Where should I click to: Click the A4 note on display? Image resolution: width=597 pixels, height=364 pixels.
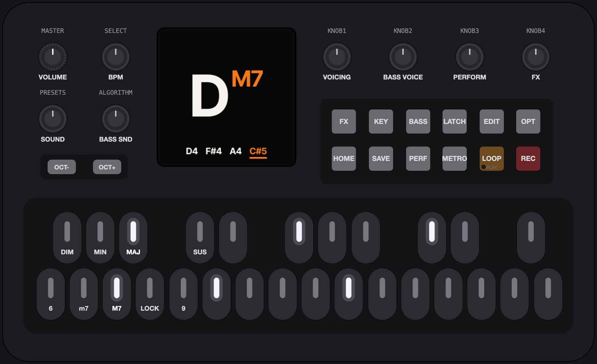point(235,151)
